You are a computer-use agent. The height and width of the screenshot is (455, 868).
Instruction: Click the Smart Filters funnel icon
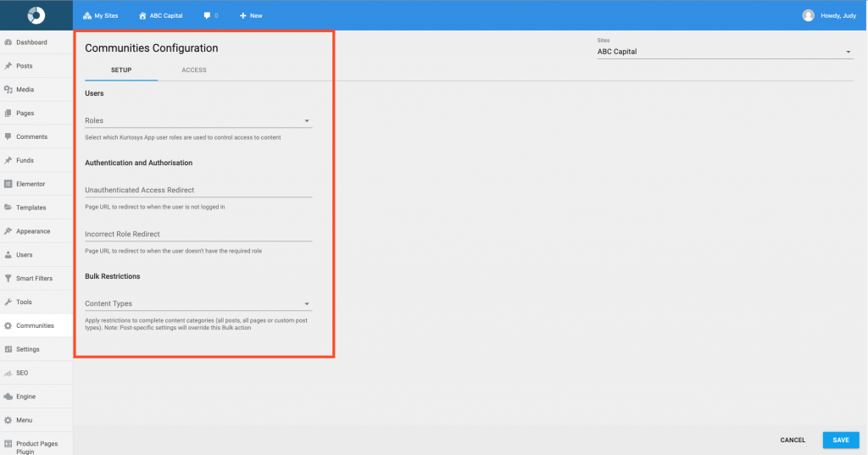[8, 279]
